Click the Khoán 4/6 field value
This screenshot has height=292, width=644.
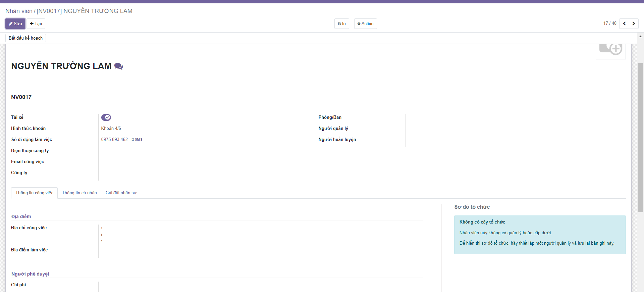[x=111, y=128]
